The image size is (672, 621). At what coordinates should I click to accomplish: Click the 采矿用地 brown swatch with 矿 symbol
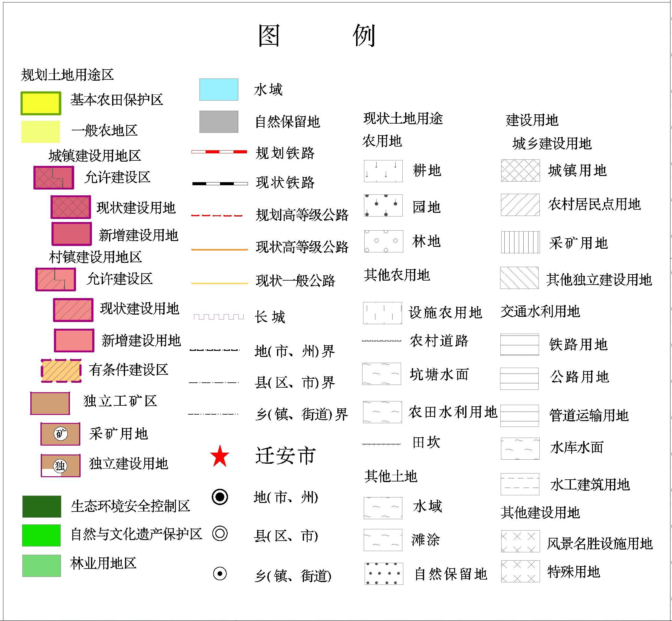pos(60,434)
